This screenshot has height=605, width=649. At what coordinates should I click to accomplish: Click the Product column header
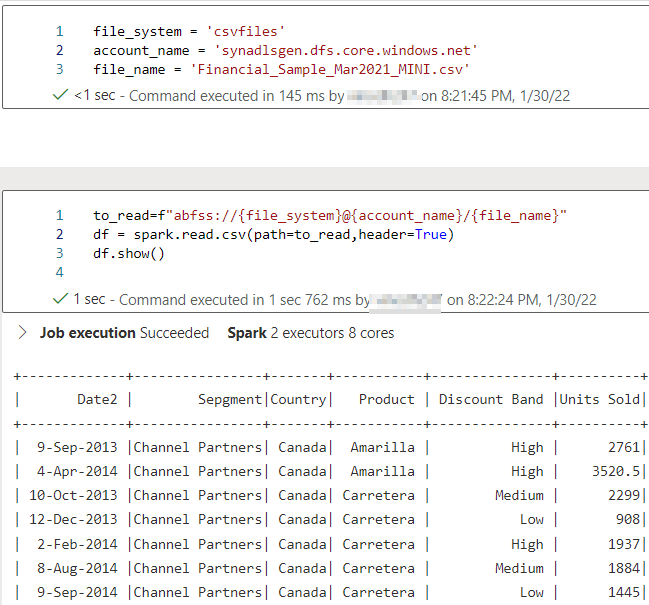click(x=386, y=399)
